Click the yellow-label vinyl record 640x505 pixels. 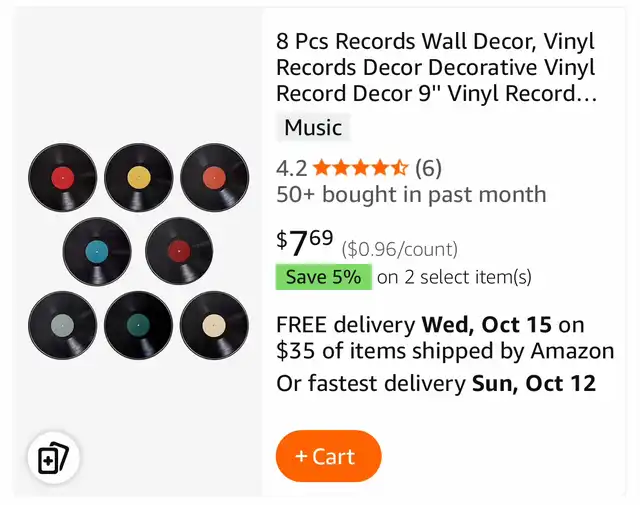tap(139, 178)
